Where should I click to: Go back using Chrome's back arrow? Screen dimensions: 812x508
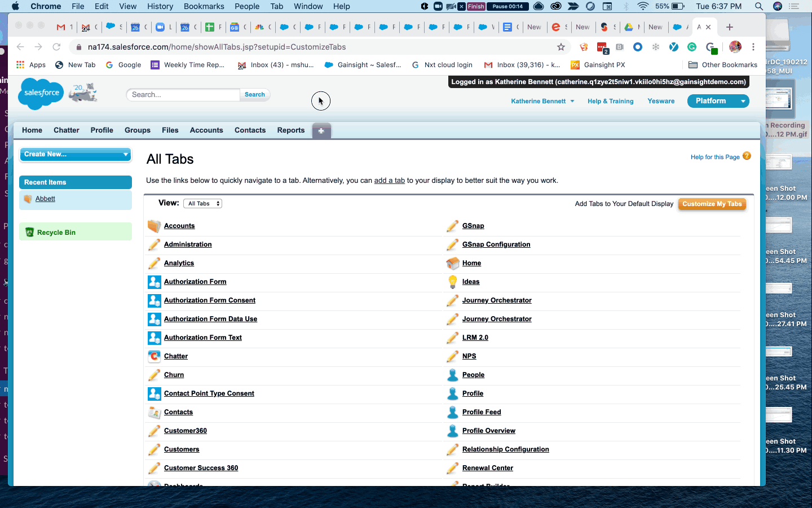[20, 47]
